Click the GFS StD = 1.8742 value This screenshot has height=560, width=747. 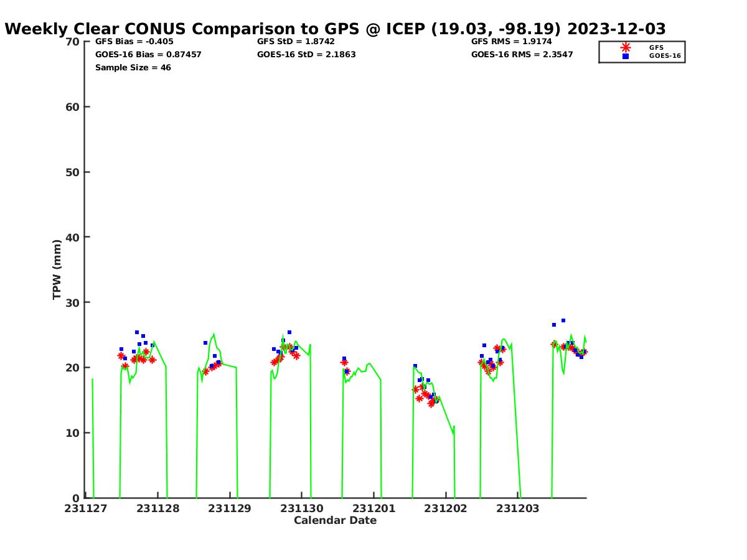296,42
